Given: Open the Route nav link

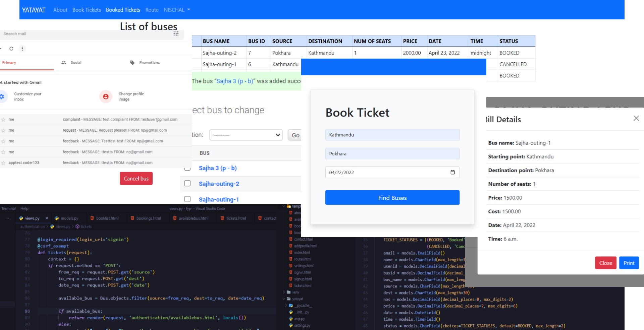Looking at the screenshot, I should pyautogui.click(x=152, y=10).
